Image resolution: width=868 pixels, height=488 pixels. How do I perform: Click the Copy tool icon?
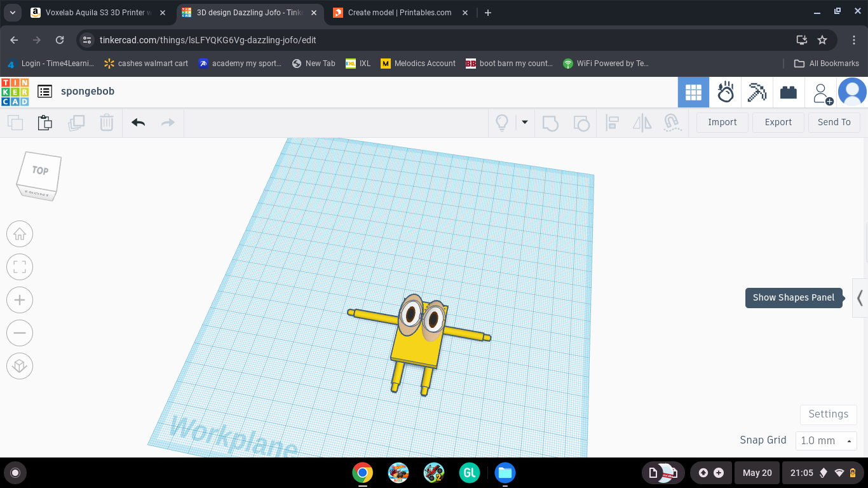pos(15,123)
